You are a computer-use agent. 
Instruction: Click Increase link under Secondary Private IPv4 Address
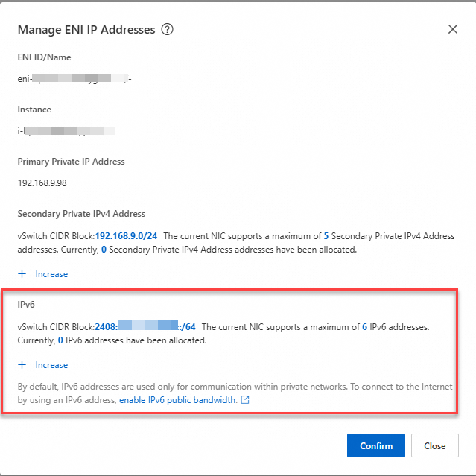(51, 274)
